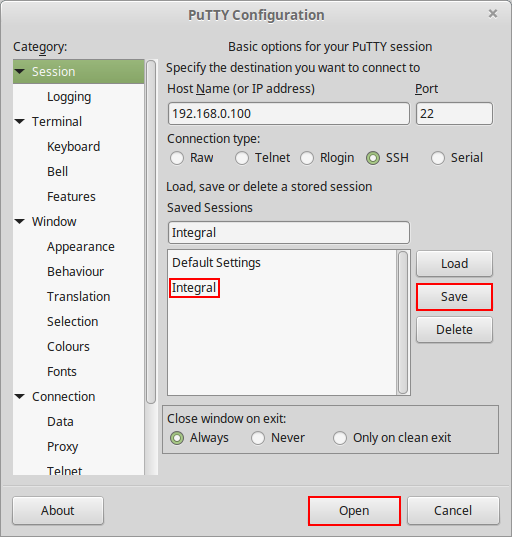Open the Logging category

[69, 97]
